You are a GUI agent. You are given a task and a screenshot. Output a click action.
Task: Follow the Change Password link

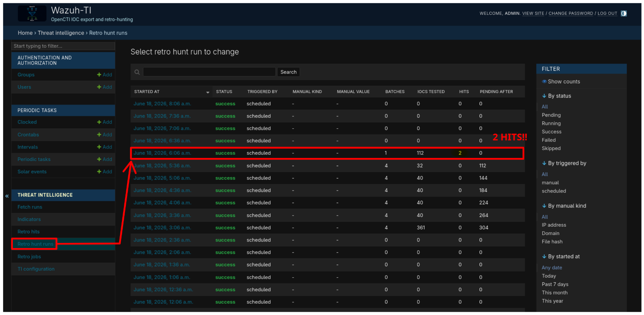571,13
